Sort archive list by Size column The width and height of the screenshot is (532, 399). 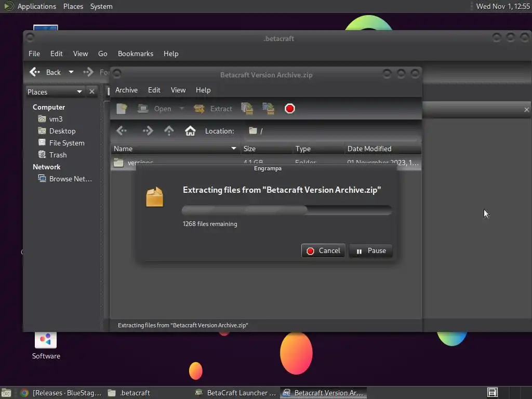click(x=267, y=149)
